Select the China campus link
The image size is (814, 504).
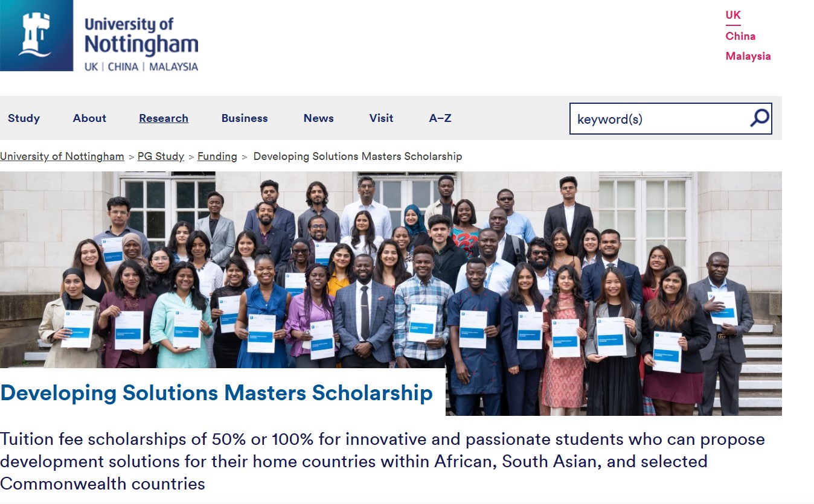coord(740,36)
